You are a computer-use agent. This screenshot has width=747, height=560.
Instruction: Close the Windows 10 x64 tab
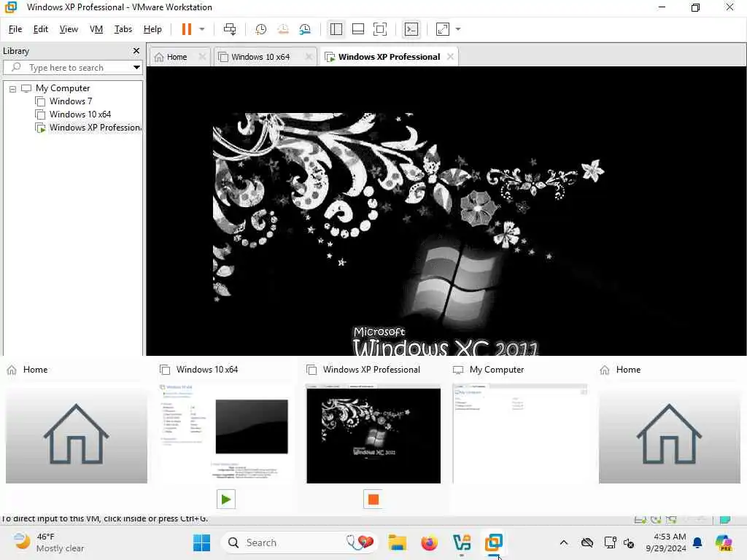[x=309, y=57]
